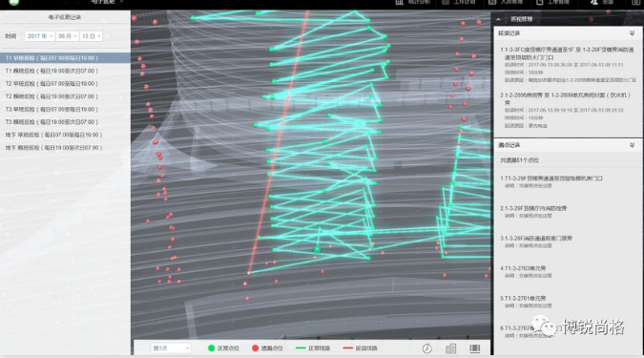Click the green 正常线路 legend line
This screenshot has width=644, height=358.
pos(301,348)
